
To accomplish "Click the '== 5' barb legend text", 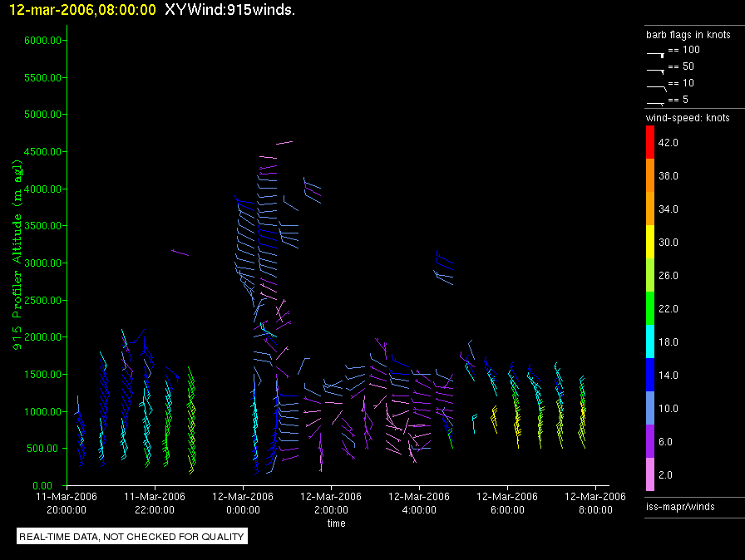I will [x=678, y=100].
